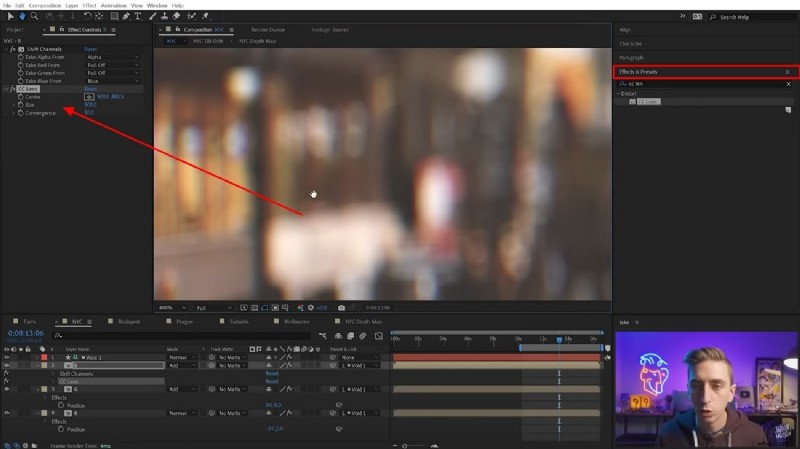The image size is (800, 449).
Task: Toggle stopwatch for Convergence property
Action: coord(21,113)
